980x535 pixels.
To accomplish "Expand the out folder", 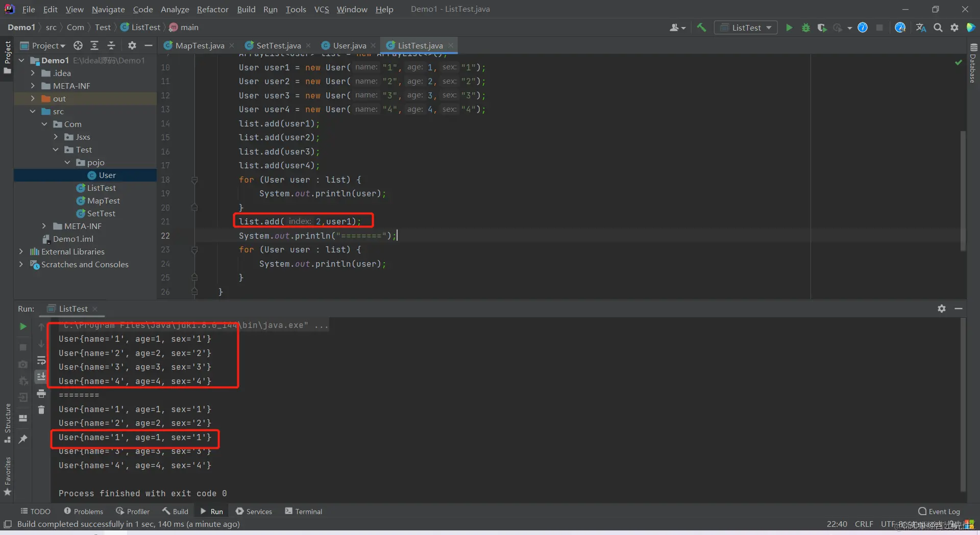I will [33, 98].
